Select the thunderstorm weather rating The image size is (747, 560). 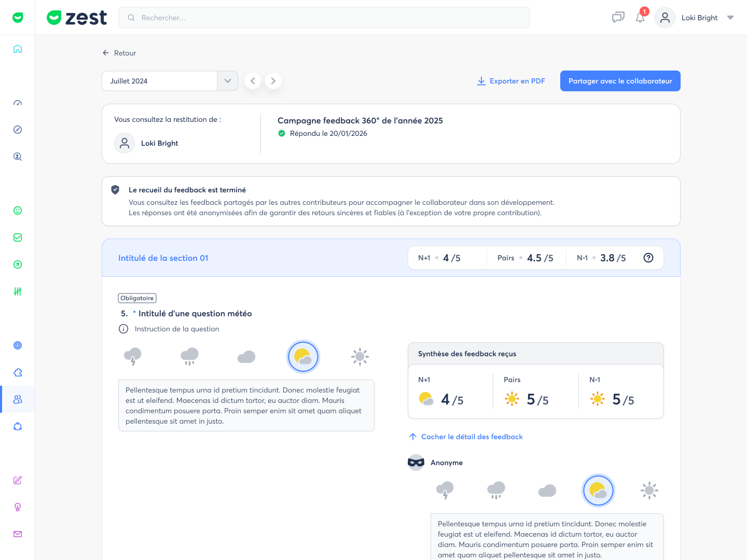(133, 356)
